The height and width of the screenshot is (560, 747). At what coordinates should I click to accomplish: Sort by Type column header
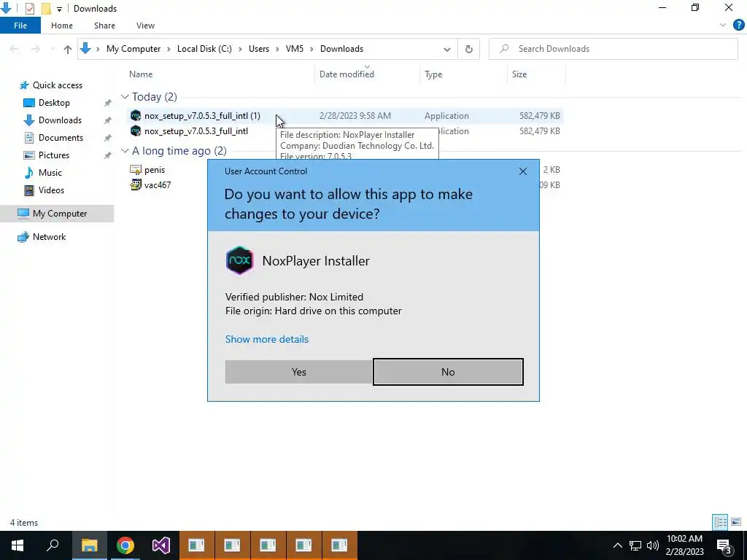tap(433, 74)
